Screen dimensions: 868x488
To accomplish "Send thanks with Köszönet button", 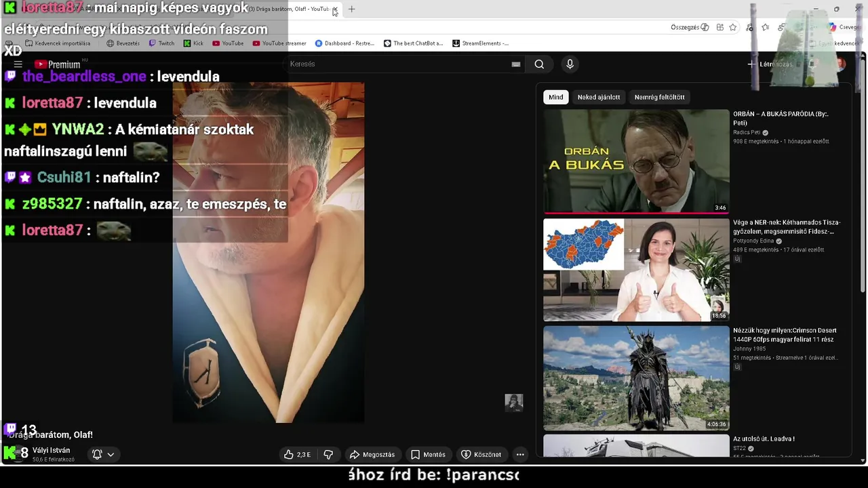I will [481, 454].
